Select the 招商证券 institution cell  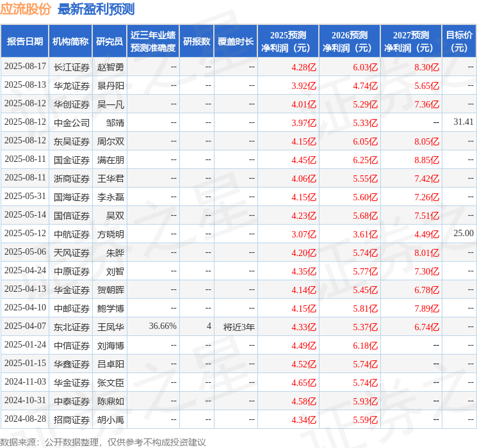click(72, 420)
